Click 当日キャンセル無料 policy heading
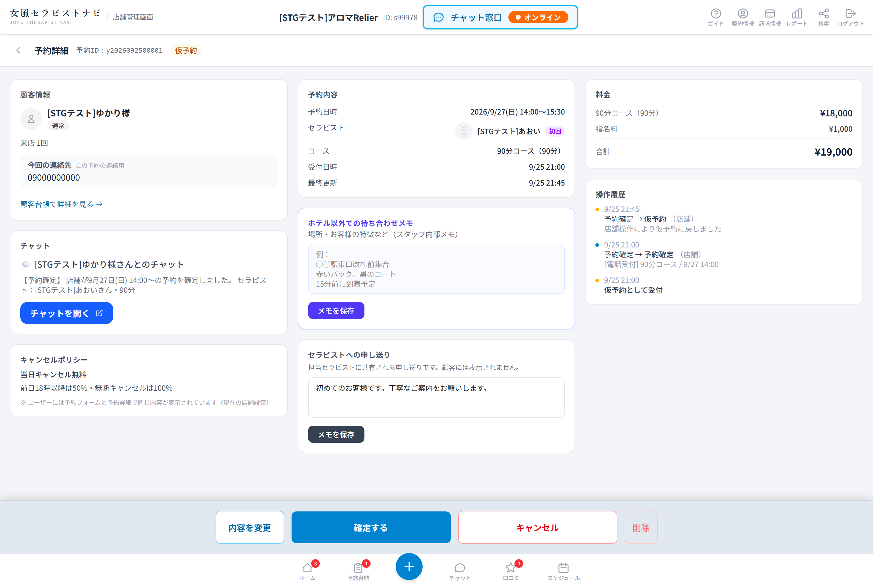This screenshot has width=882, height=588. click(x=54, y=379)
